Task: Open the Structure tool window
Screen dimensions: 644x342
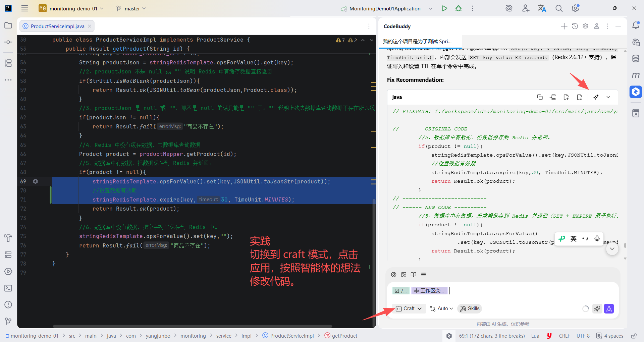Action: point(8,63)
